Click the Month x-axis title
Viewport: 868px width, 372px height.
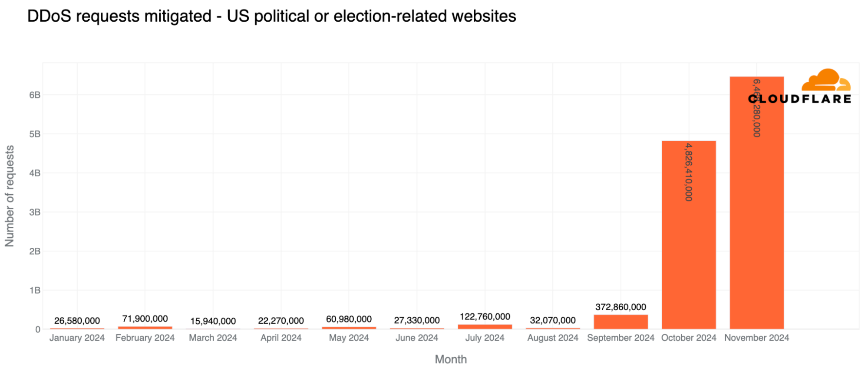pyautogui.click(x=451, y=359)
